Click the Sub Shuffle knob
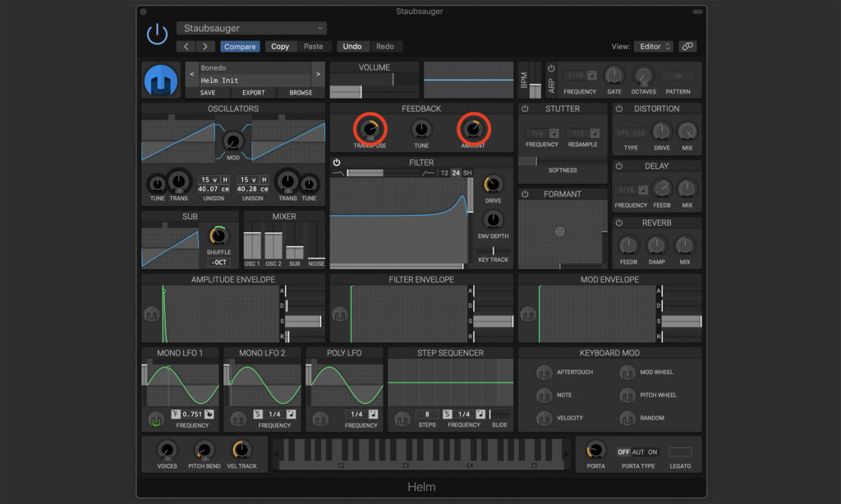The width and height of the screenshot is (841, 504). [218, 236]
